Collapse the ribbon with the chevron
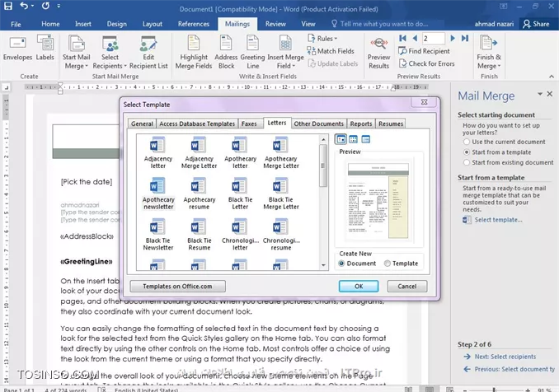Image resolution: width=559 pixels, height=392 pixels. 552,77
